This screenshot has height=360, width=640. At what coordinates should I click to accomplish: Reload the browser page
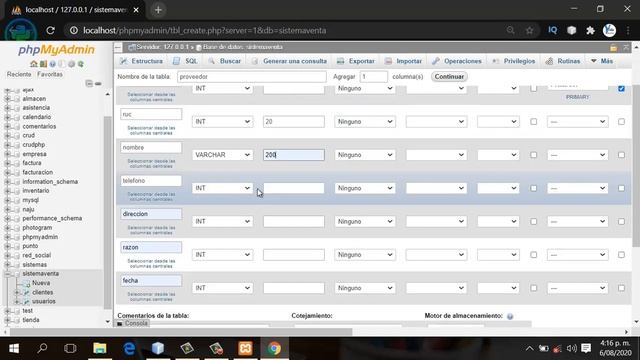(x=50, y=30)
